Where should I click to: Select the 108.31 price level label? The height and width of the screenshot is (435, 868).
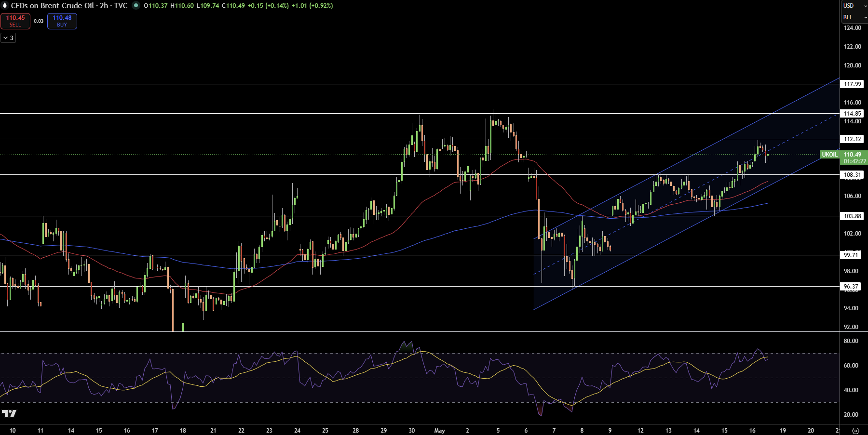point(853,175)
